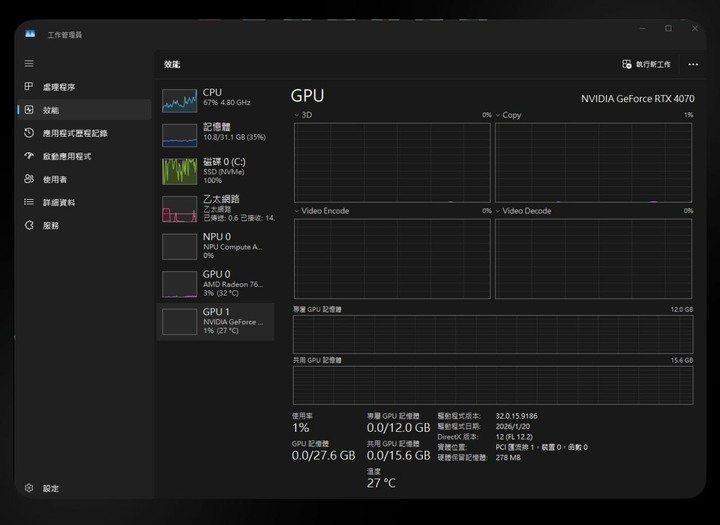Open the Services (服務) icon
Viewport: 720px width, 525px height.
click(29, 225)
